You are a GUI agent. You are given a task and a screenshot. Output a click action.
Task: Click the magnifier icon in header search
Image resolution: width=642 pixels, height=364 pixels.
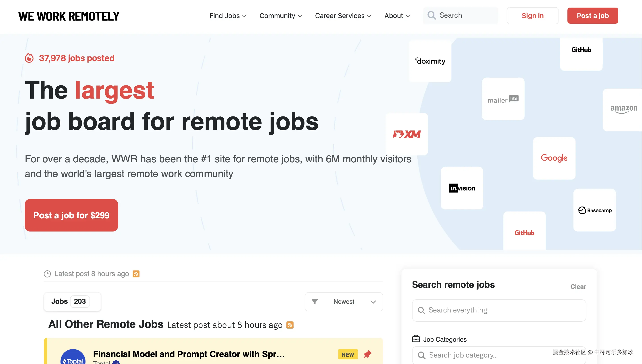point(431,15)
